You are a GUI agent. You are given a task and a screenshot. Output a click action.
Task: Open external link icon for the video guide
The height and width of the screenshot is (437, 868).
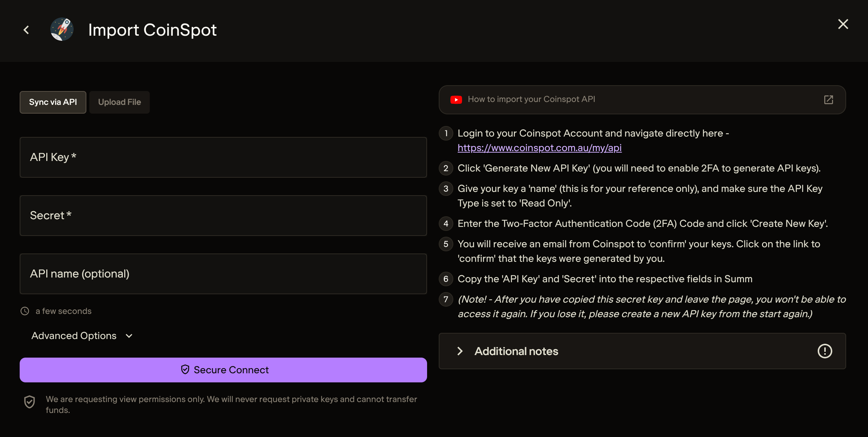point(828,99)
